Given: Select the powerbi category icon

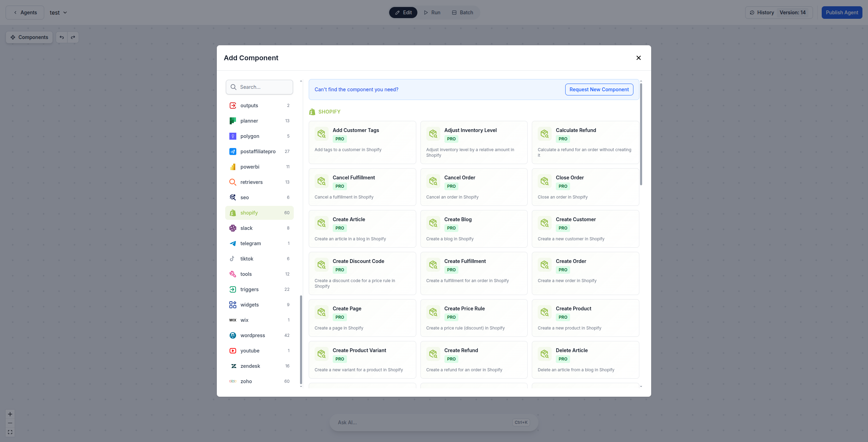Looking at the screenshot, I should pos(233,166).
